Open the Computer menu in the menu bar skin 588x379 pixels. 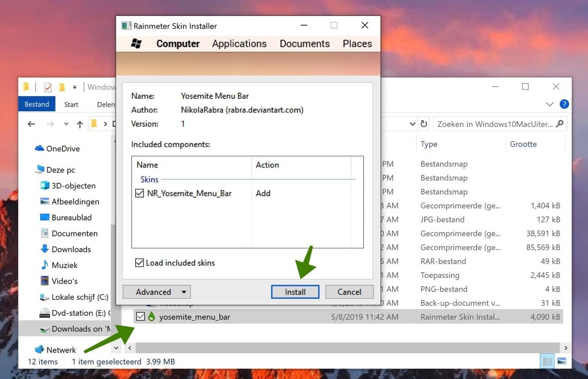tap(178, 44)
